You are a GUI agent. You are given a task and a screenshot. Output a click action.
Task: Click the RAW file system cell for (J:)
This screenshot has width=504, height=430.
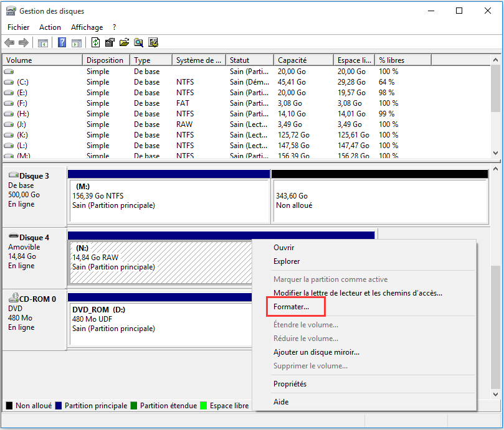[x=184, y=124]
